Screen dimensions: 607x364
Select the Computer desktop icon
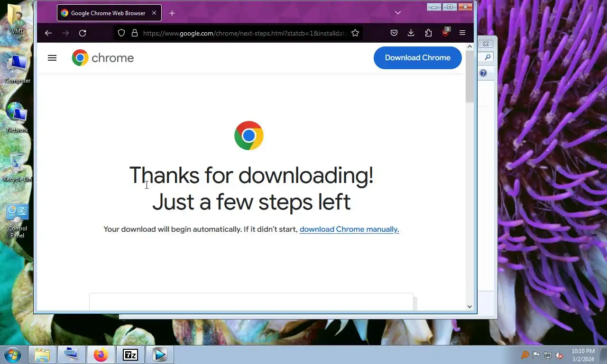(x=18, y=69)
